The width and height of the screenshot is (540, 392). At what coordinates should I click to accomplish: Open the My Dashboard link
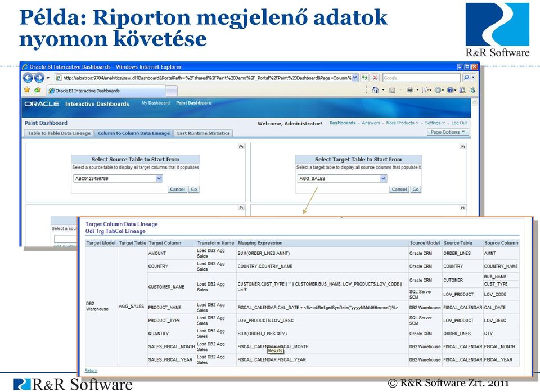[156, 103]
